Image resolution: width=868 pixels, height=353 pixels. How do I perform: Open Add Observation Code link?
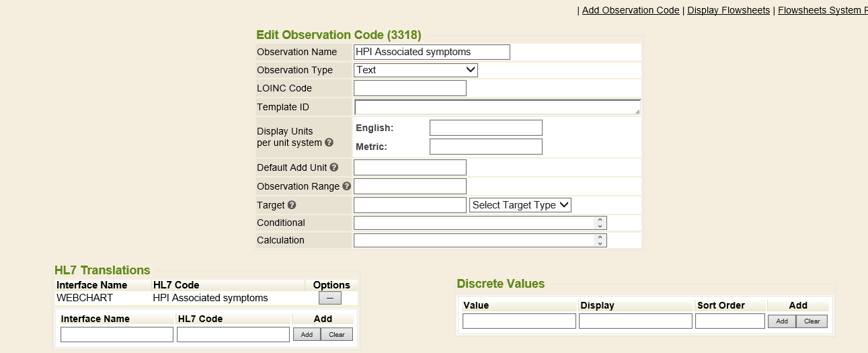(630, 10)
